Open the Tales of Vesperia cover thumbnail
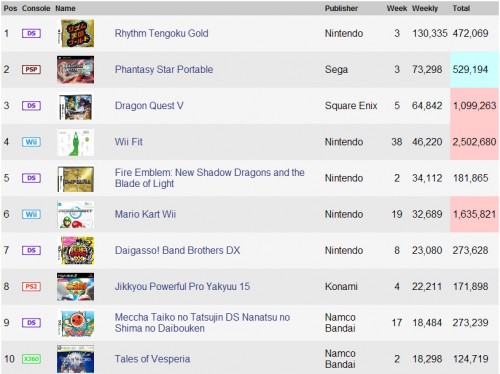Image resolution: width=500 pixels, height=374 pixels. click(x=76, y=359)
